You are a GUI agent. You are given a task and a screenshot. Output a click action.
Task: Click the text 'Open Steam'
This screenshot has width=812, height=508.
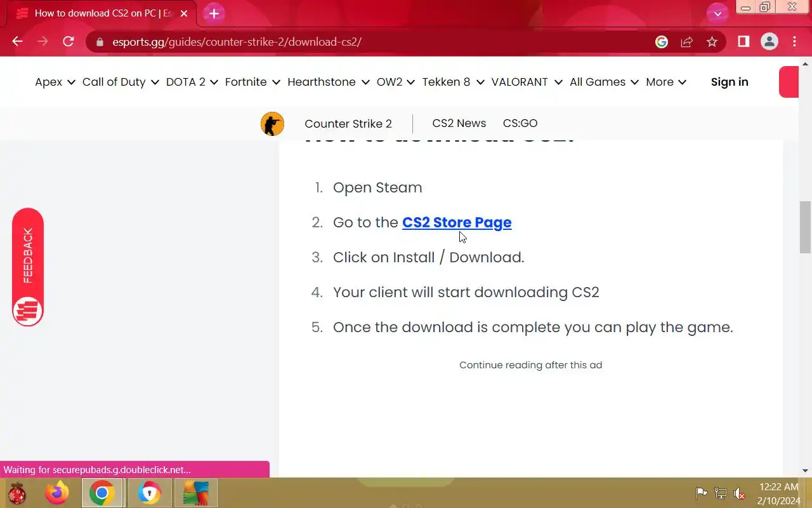pos(377,187)
